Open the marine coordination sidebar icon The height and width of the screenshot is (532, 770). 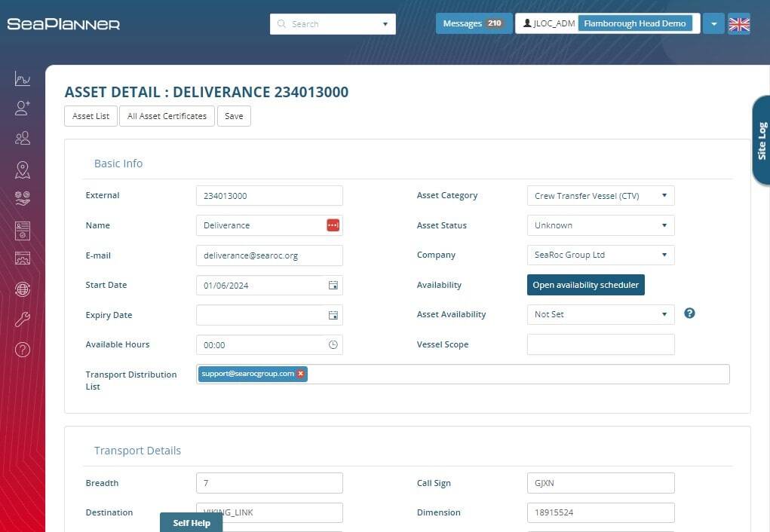(23, 198)
